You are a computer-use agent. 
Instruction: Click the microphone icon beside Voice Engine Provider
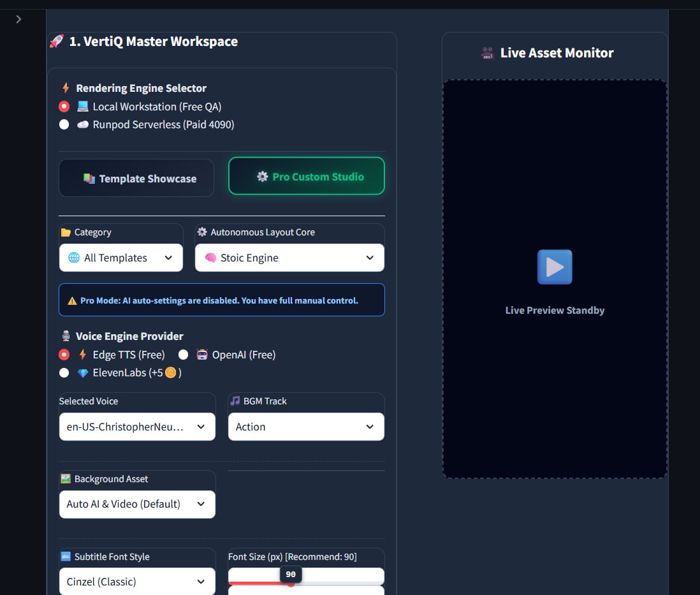pos(66,336)
